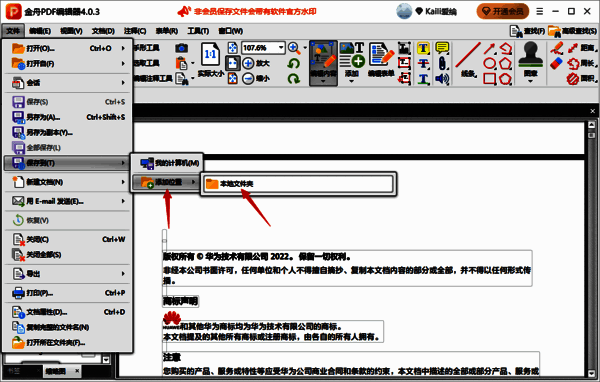Open the 文档(D) menu

[x=103, y=31]
